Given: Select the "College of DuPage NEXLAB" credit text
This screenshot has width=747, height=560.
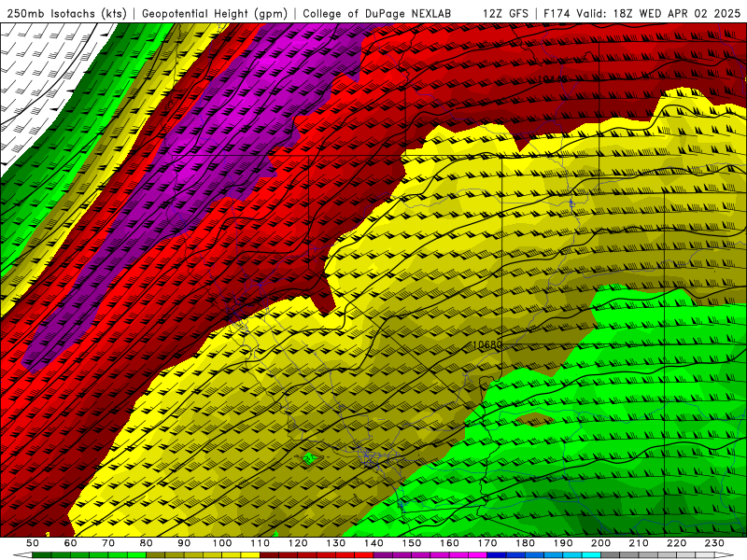Looking at the screenshot, I should (377, 13).
